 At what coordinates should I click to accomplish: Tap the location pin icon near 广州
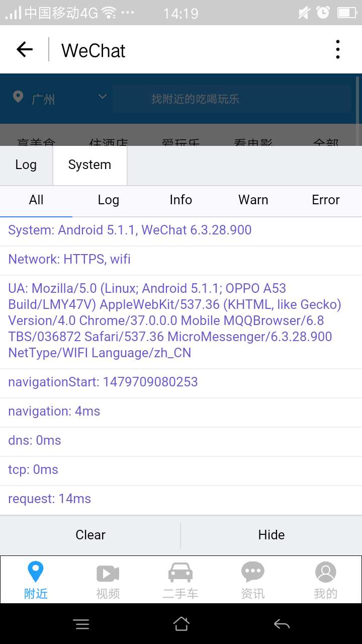(18, 97)
